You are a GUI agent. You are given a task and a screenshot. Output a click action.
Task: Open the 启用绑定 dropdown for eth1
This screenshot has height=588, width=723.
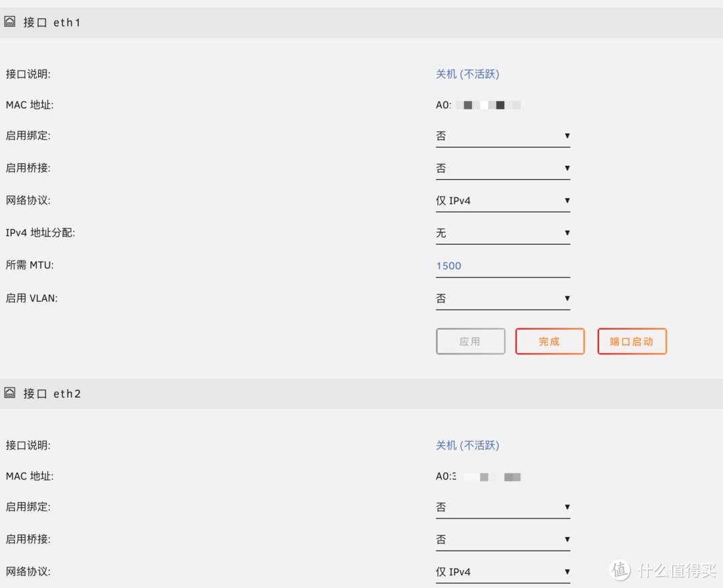(503, 135)
